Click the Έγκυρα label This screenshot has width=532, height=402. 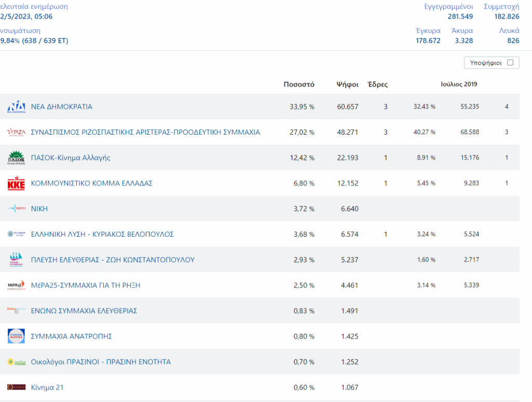pos(428,31)
